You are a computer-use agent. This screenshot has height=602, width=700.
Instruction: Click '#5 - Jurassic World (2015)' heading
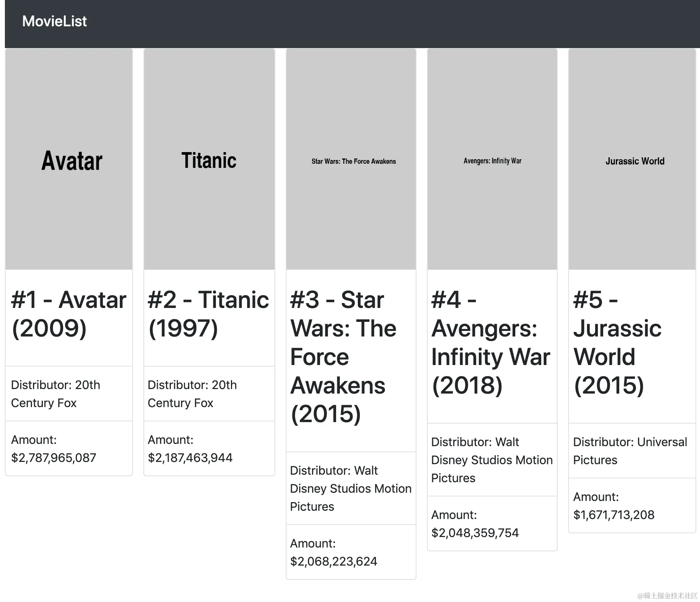tap(617, 342)
